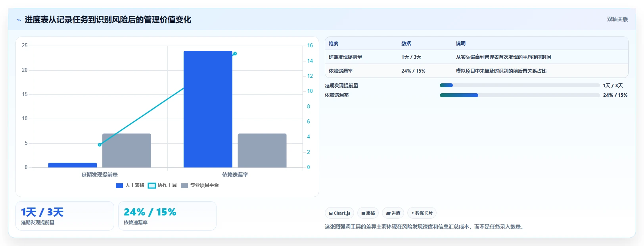The width and height of the screenshot is (644, 246).
Task: Click the line point above 依赖遗漏率
Action: (235, 54)
